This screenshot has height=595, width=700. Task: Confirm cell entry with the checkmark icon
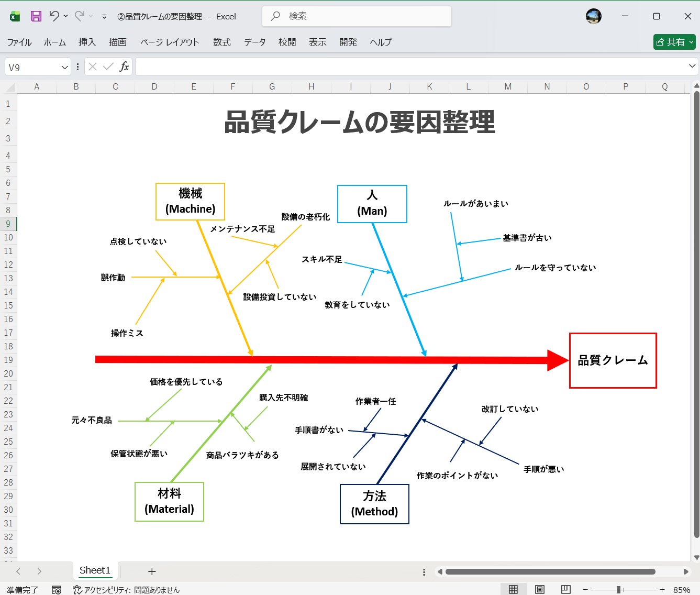click(108, 67)
